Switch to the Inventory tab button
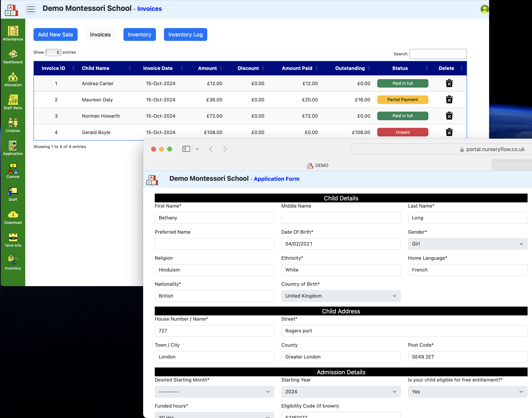The image size is (532, 418). (x=140, y=34)
